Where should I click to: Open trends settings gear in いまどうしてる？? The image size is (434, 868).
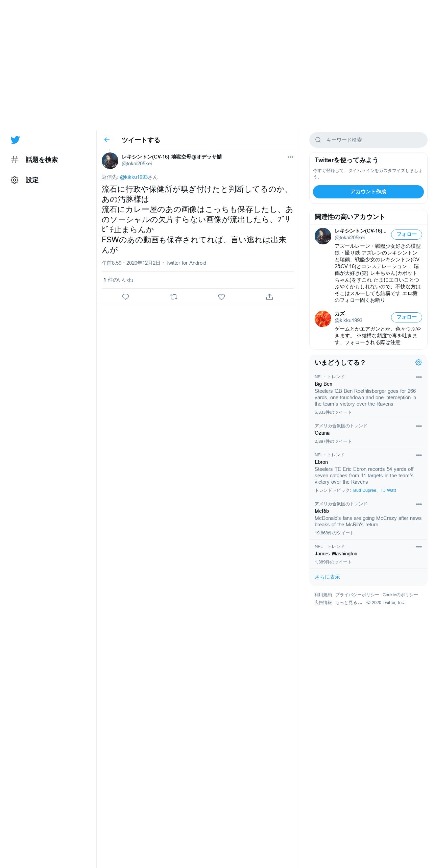tap(418, 362)
